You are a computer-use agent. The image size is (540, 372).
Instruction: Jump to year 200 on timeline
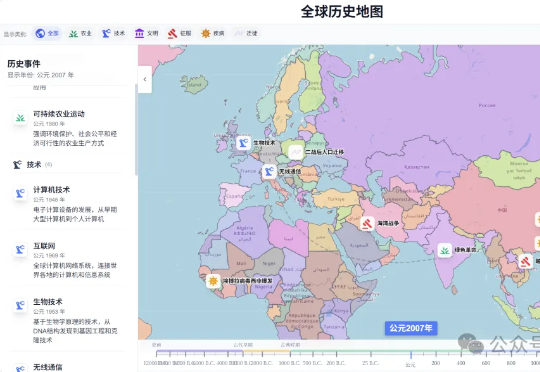[x=436, y=363]
